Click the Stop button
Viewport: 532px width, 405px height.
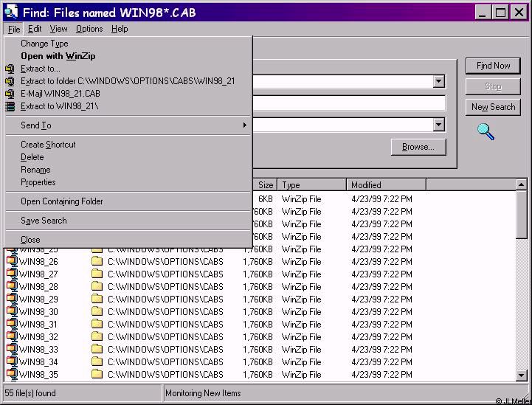493,87
